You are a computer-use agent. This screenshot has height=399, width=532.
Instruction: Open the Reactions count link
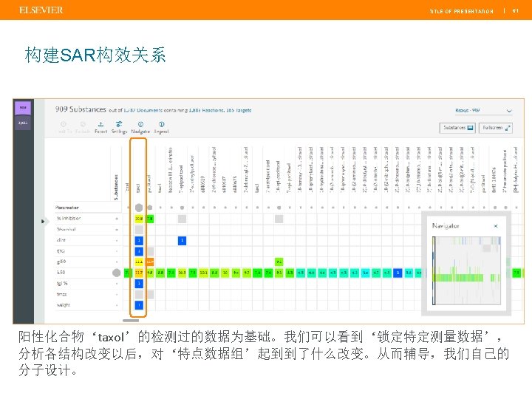206,110
